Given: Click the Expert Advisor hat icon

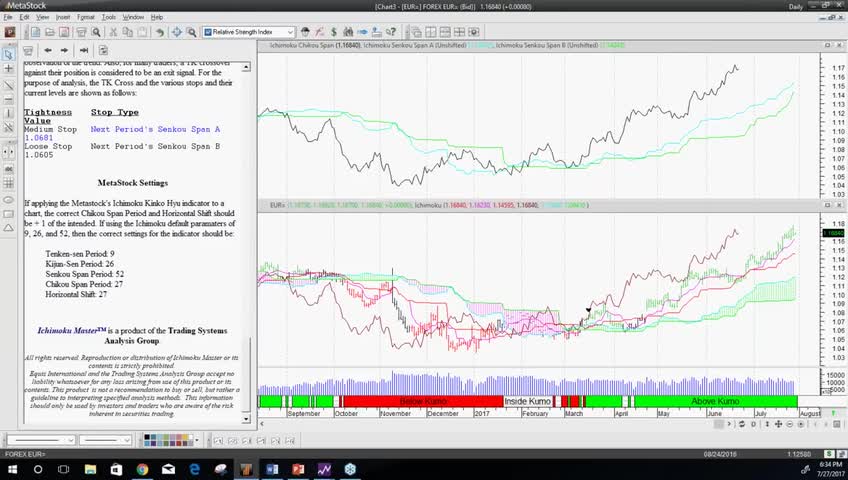Looking at the screenshot, I should point(305,32).
